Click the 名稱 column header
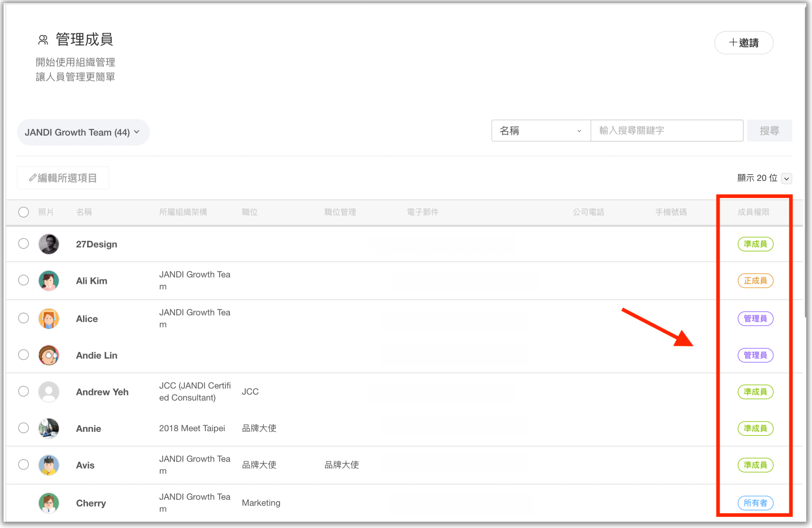This screenshot has height=528, width=812. [x=84, y=212]
